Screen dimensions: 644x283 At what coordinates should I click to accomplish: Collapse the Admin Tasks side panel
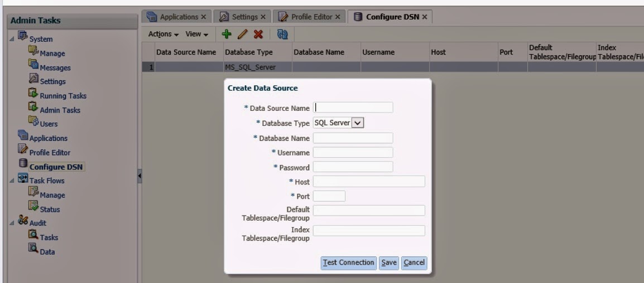pos(140,177)
